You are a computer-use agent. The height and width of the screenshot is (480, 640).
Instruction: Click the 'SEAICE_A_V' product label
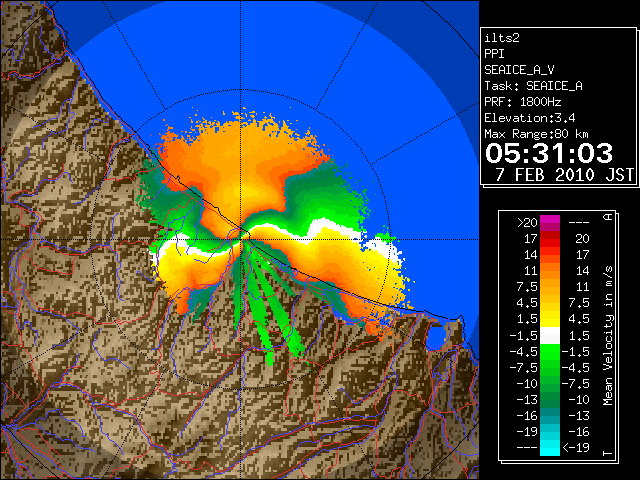519,70
